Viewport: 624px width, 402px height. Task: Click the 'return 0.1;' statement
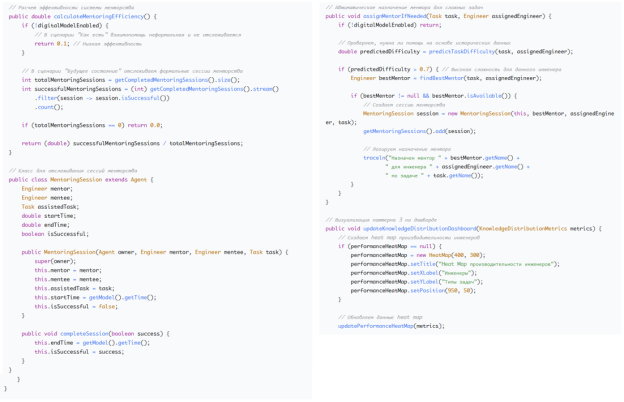point(52,44)
